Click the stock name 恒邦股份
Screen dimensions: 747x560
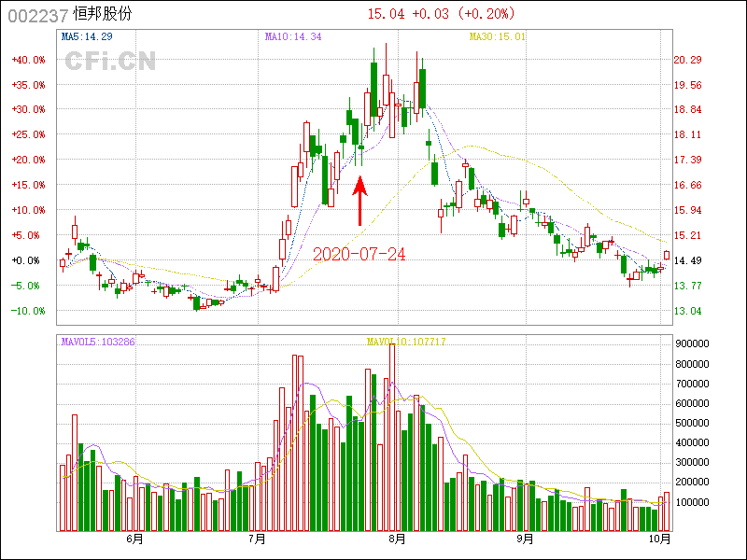103,14
